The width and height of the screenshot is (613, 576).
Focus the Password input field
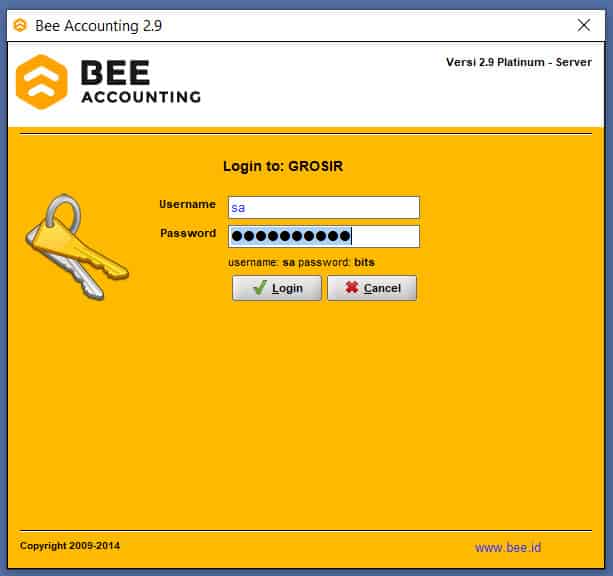(324, 236)
